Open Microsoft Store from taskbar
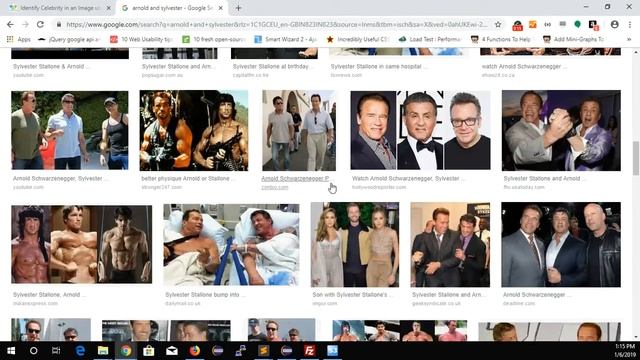This screenshot has height=360, width=640. 149,351
